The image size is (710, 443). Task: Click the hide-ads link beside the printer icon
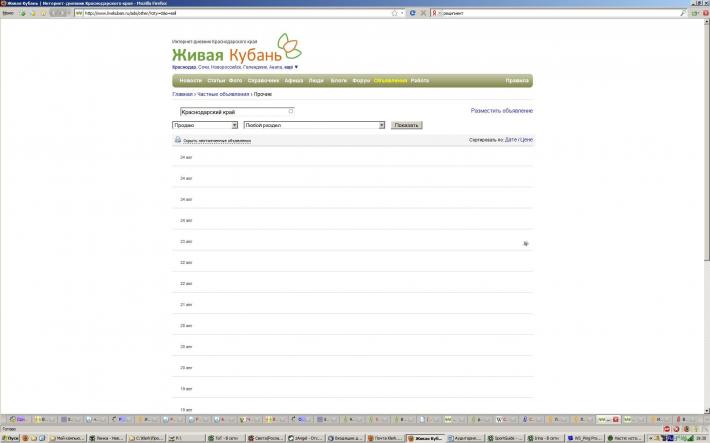click(x=217, y=141)
